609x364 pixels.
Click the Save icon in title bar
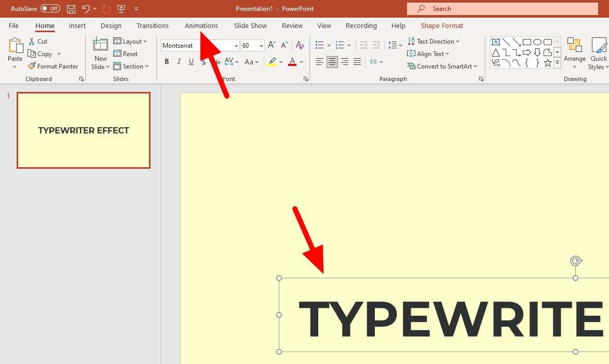(x=71, y=8)
